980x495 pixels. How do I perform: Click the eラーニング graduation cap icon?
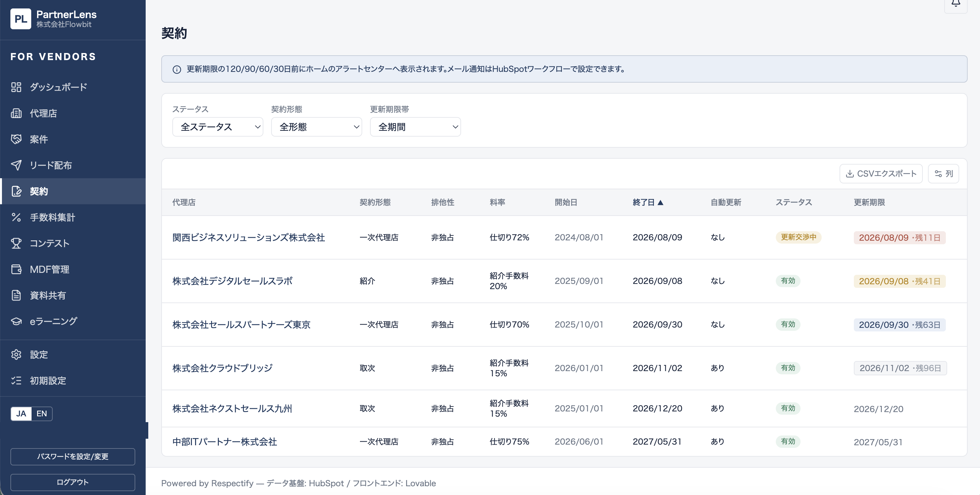click(x=16, y=321)
